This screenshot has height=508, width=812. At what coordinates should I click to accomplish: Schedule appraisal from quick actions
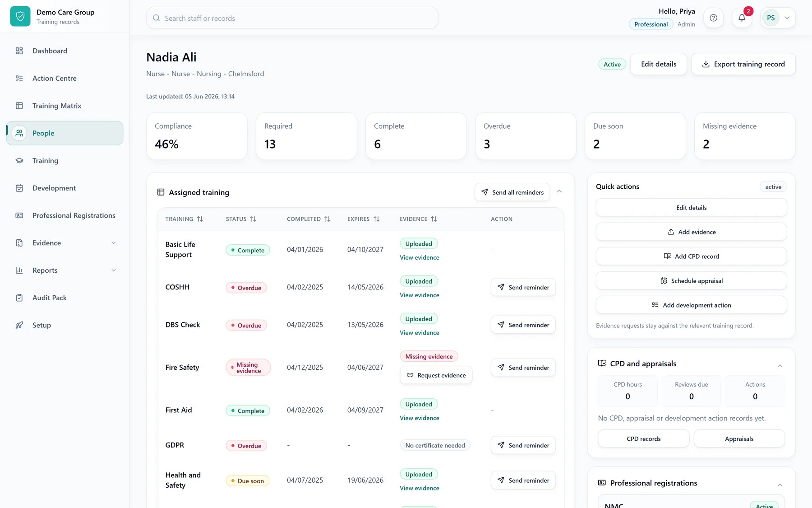coord(691,281)
